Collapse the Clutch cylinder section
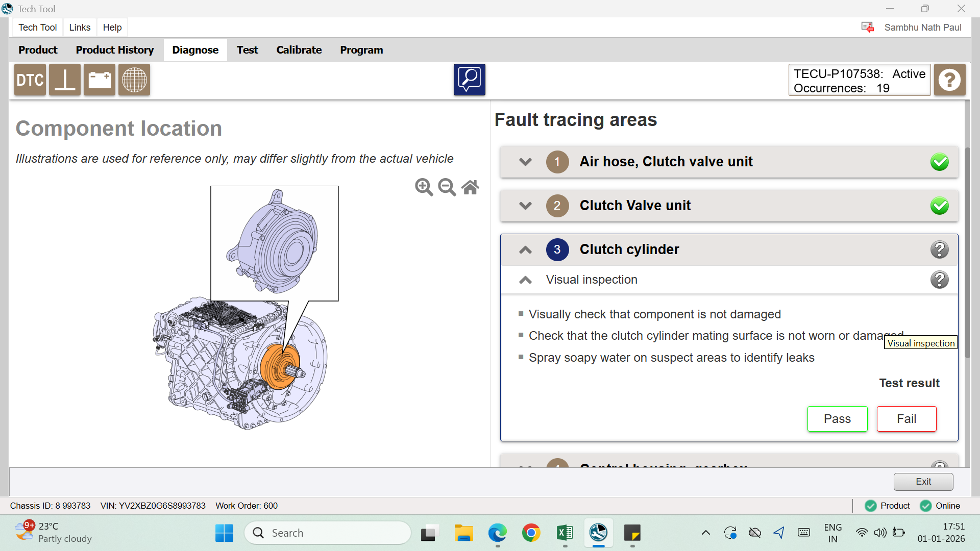This screenshot has width=980, height=551. click(x=525, y=249)
